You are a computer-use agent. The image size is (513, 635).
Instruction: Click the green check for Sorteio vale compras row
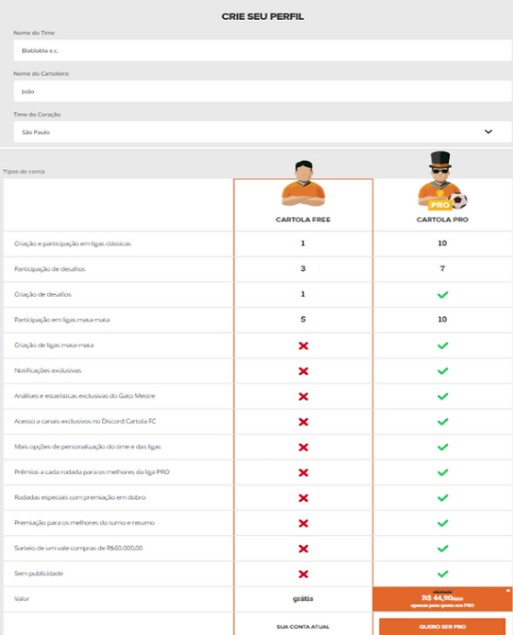pyautogui.click(x=443, y=548)
